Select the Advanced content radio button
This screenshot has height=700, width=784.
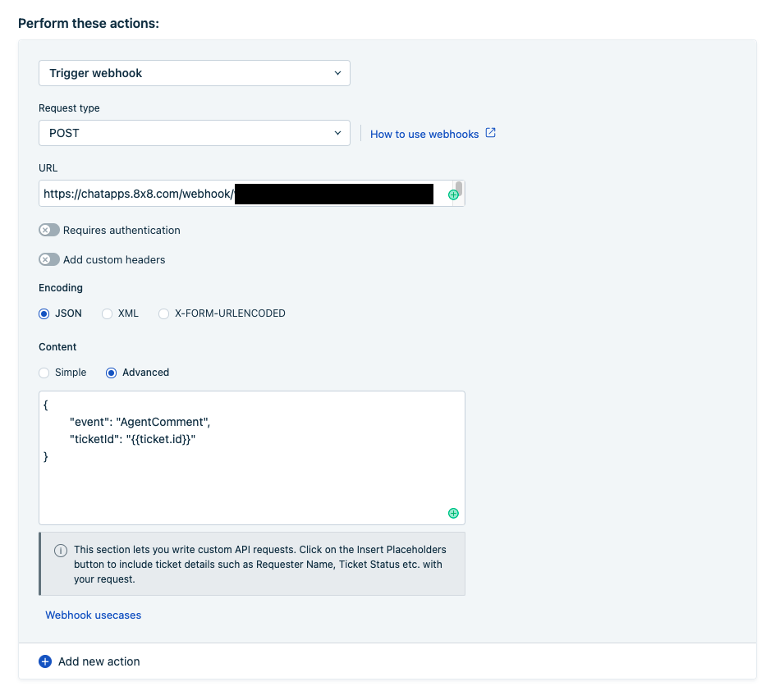(x=111, y=373)
